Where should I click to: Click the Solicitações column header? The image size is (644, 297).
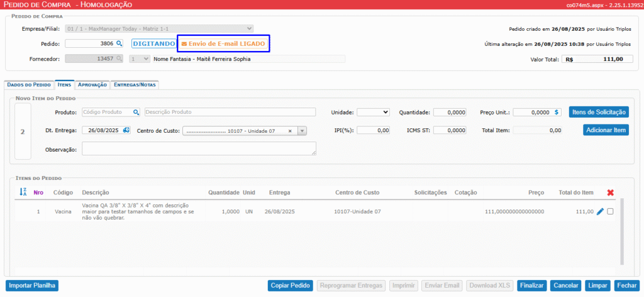431,193
